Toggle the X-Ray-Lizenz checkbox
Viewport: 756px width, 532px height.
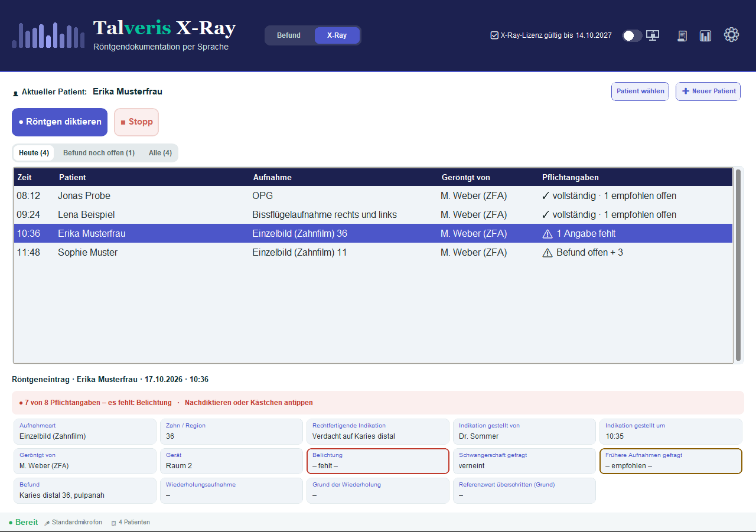coord(494,35)
